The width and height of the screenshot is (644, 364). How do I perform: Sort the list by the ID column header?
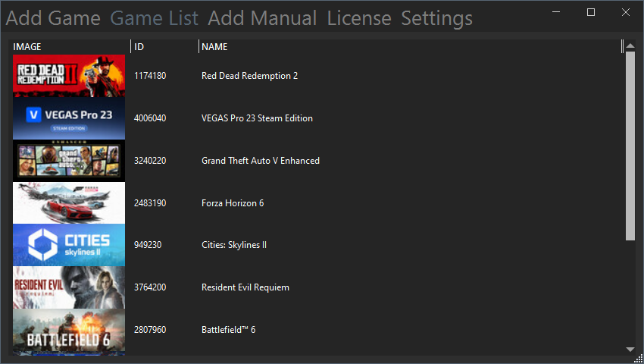tap(164, 47)
